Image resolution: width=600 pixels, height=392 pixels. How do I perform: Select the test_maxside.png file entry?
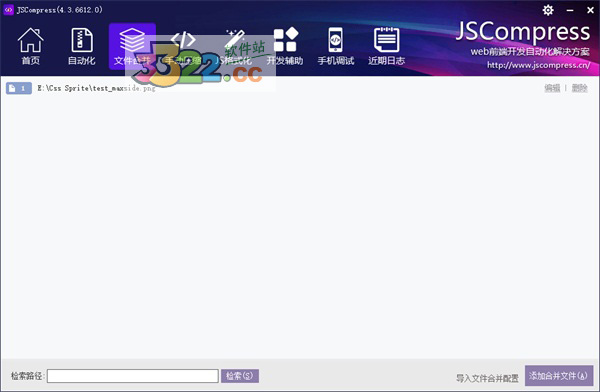(x=96, y=88)
